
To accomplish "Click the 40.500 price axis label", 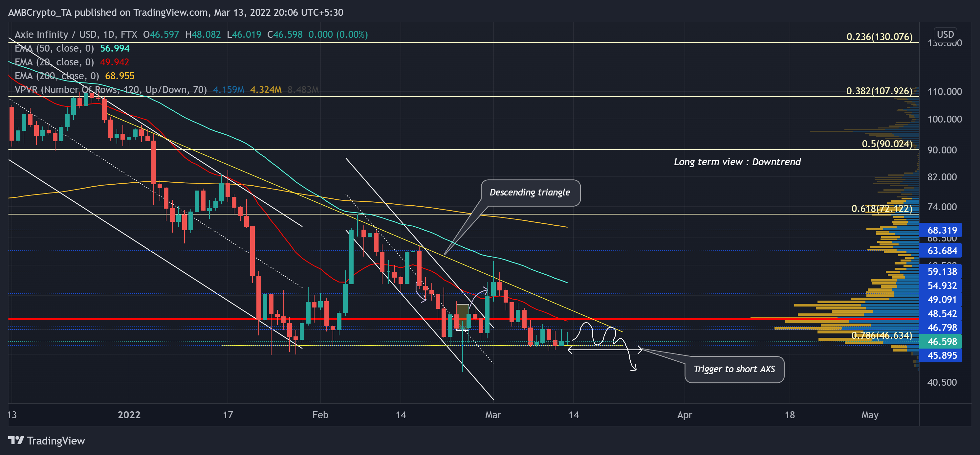I will pyautogui.click(x=942, y=382).
